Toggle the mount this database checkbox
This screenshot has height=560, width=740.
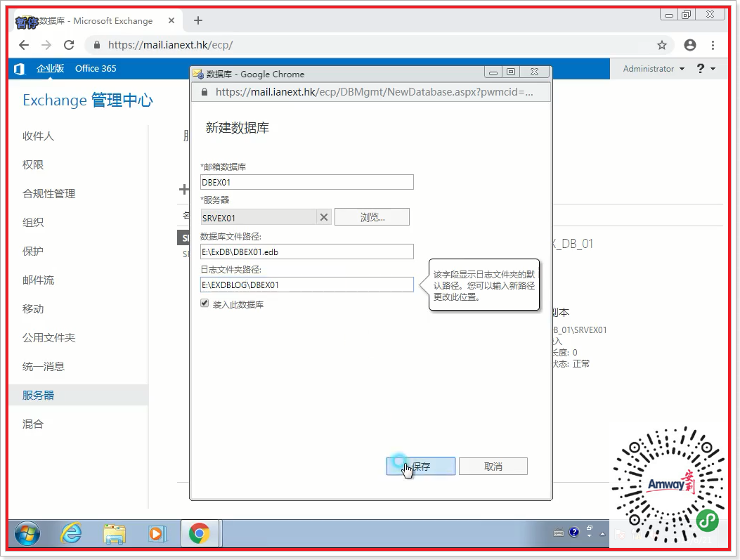(205, 304)
